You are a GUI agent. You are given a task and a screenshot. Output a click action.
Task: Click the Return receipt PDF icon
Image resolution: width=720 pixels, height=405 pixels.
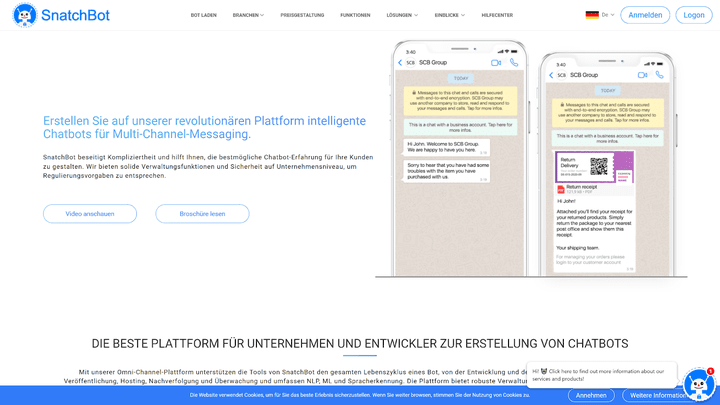click(x=561, y=189)
